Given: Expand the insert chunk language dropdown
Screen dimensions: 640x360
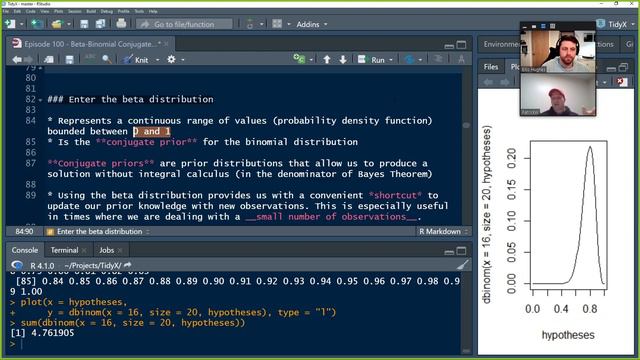Looking at the screenshot, I should point(311,60).
